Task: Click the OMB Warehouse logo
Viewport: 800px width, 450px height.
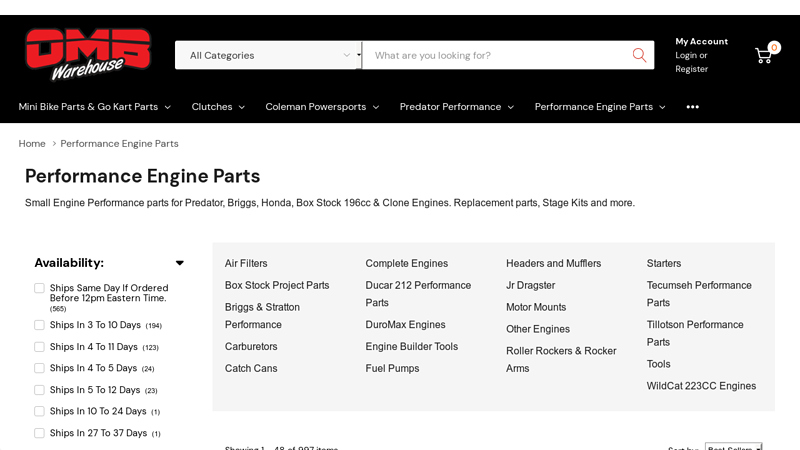Action: pyautogui.click(x=88, y=55)
